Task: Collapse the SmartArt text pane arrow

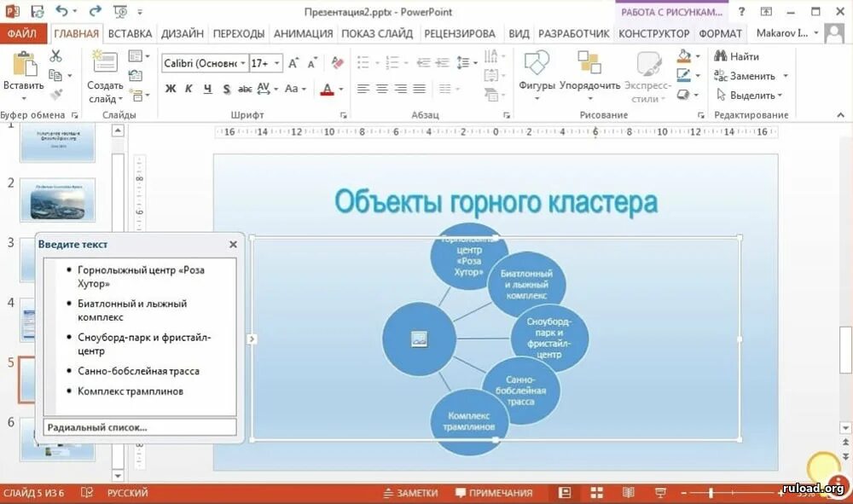Action: coord(252,339)
